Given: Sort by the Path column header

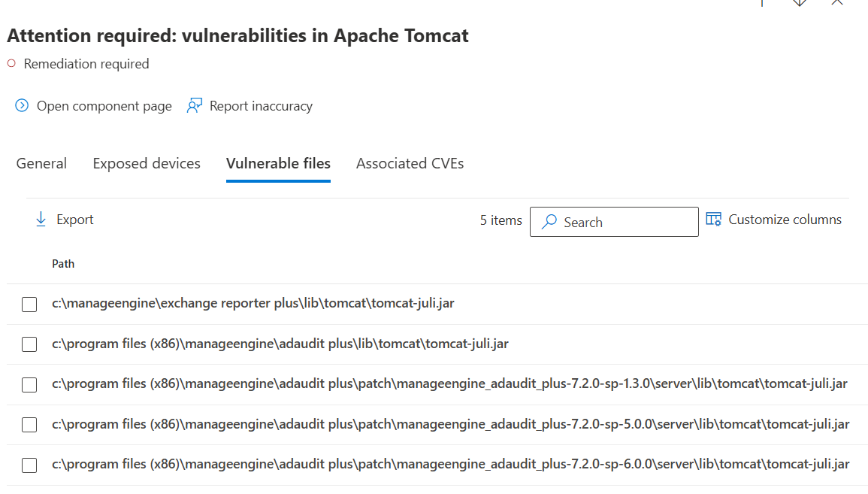Looking at the screenshot, I should (x=63, y=264).
